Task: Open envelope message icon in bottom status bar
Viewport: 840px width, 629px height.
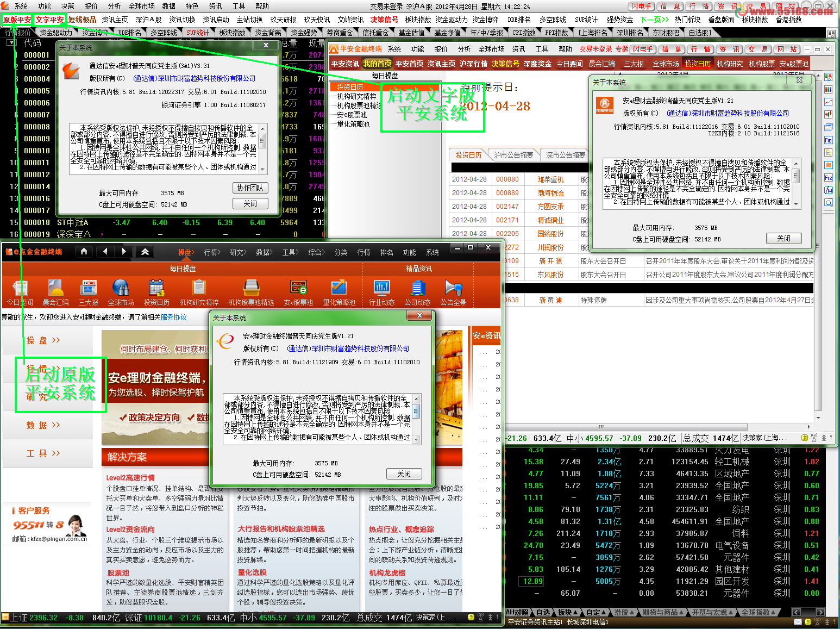Action: click(798, 622)
